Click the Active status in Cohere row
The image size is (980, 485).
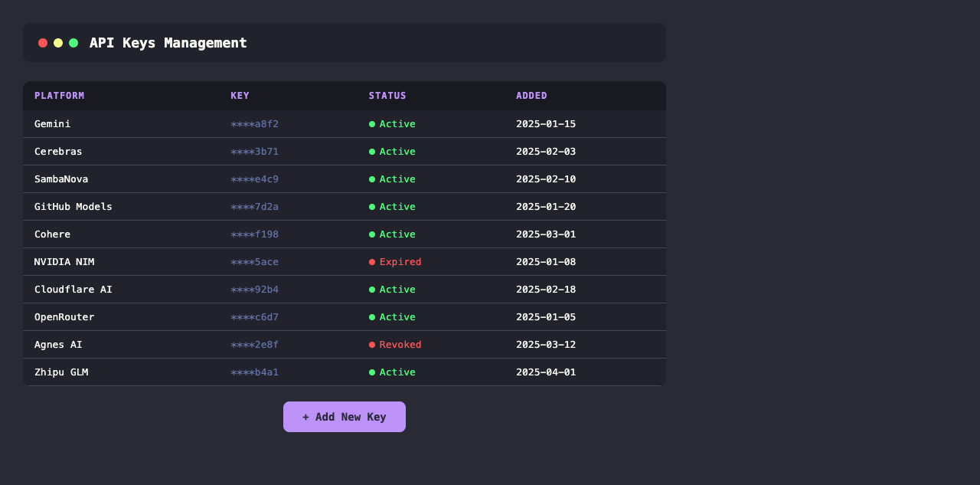(392, 234)
